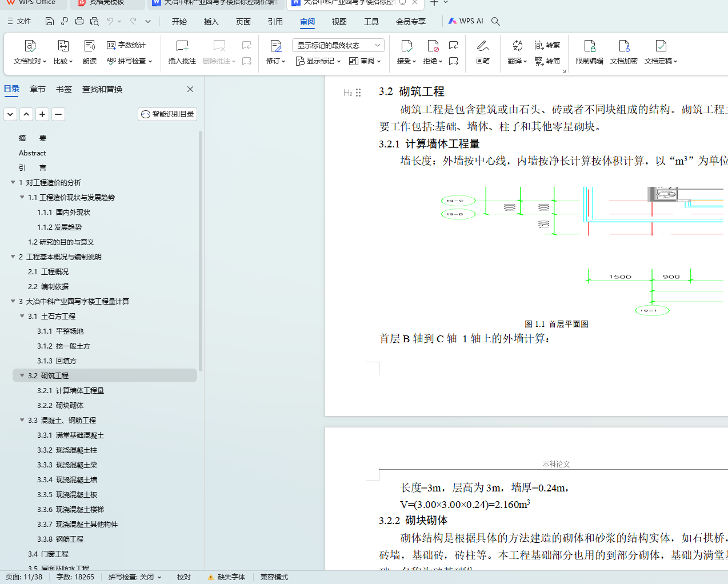Click the 朗读 read aloud icon
728x584 pixels.
click(x=90, y=52)
